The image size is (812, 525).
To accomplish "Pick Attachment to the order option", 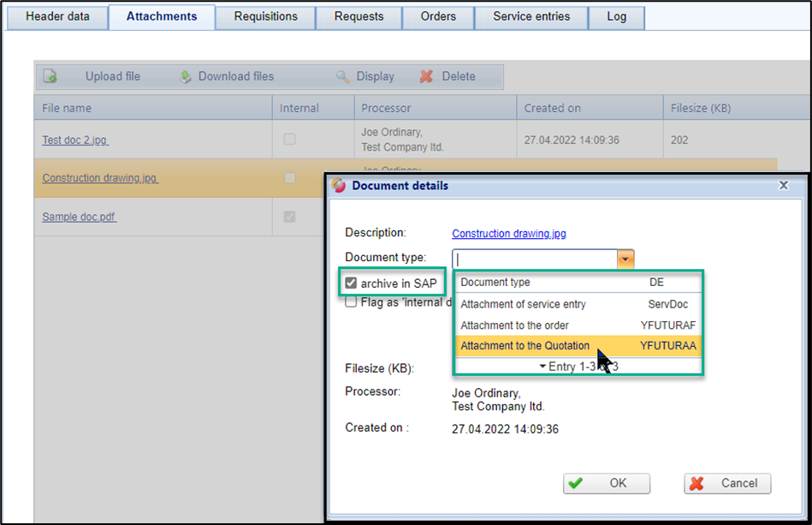I will [x=514, y=325].
